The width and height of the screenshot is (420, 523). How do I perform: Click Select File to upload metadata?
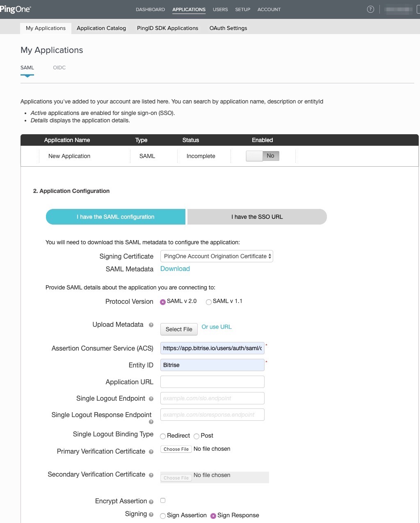pyautogui.click(x=178, y=329)
